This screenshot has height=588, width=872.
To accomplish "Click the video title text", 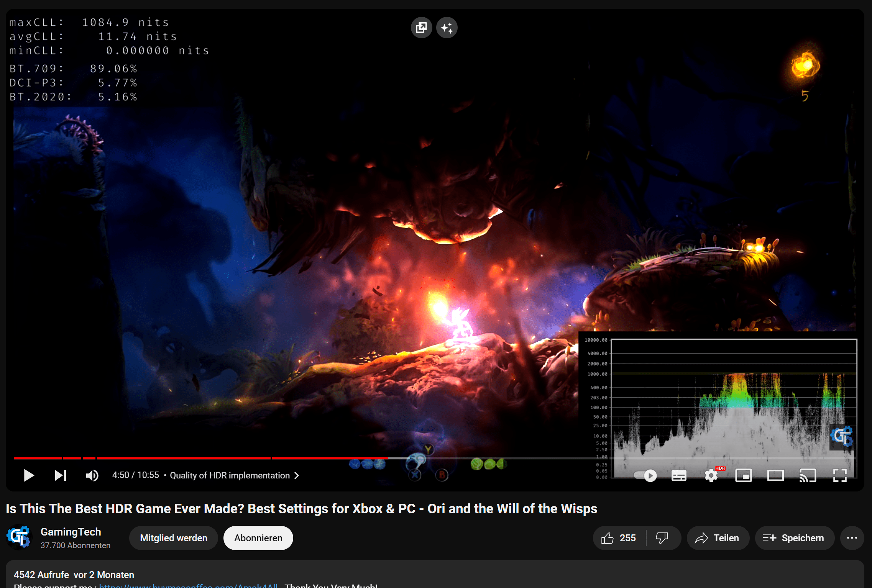I will click(x=301, y=508).
